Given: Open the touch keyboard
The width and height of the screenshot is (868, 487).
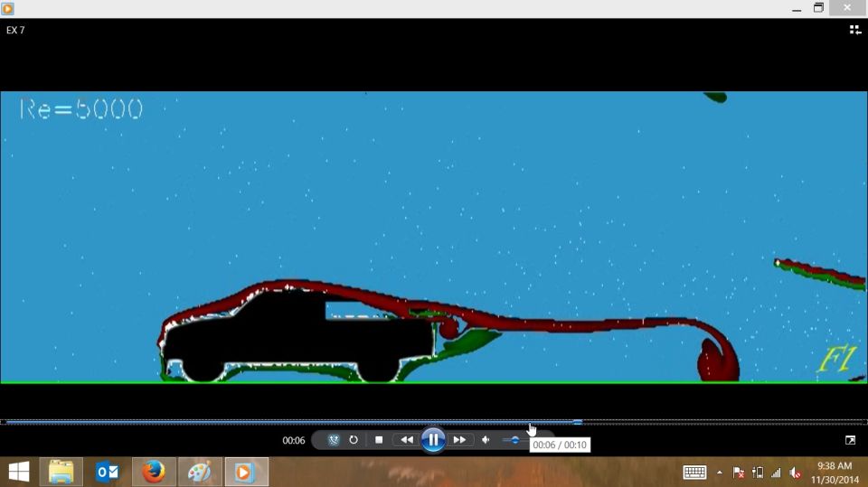Looking at the screenshot, I should pyautogui.click(x=694, y=472).
